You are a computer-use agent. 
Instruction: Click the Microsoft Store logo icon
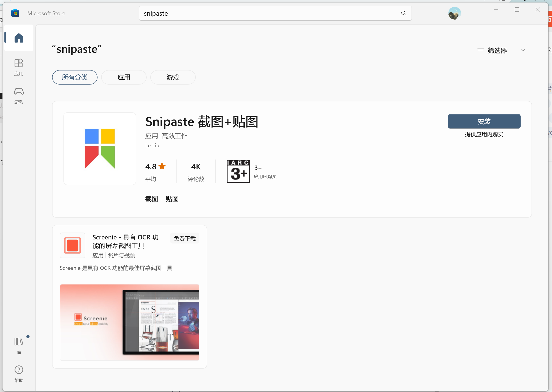pyautogui.click(x=15, y=13)
